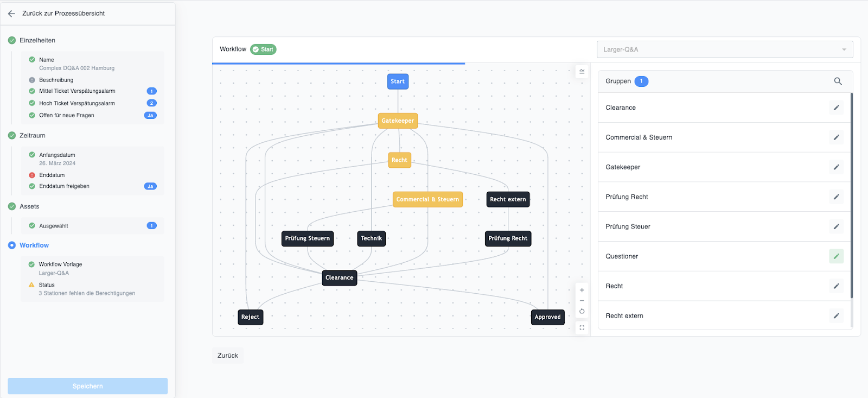Screen dimensions: 868x398
Task: Reset the workflow canvas view
Action: (582, 312)
